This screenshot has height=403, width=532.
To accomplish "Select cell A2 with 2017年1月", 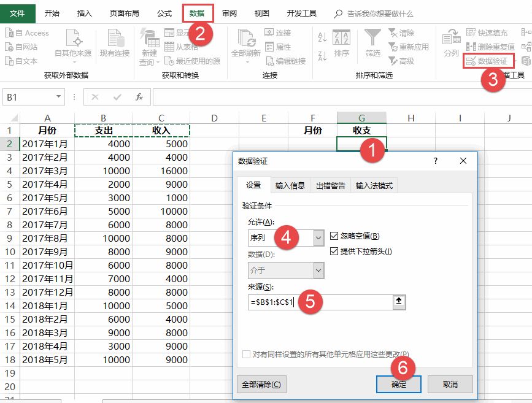I will pos(47,144).
